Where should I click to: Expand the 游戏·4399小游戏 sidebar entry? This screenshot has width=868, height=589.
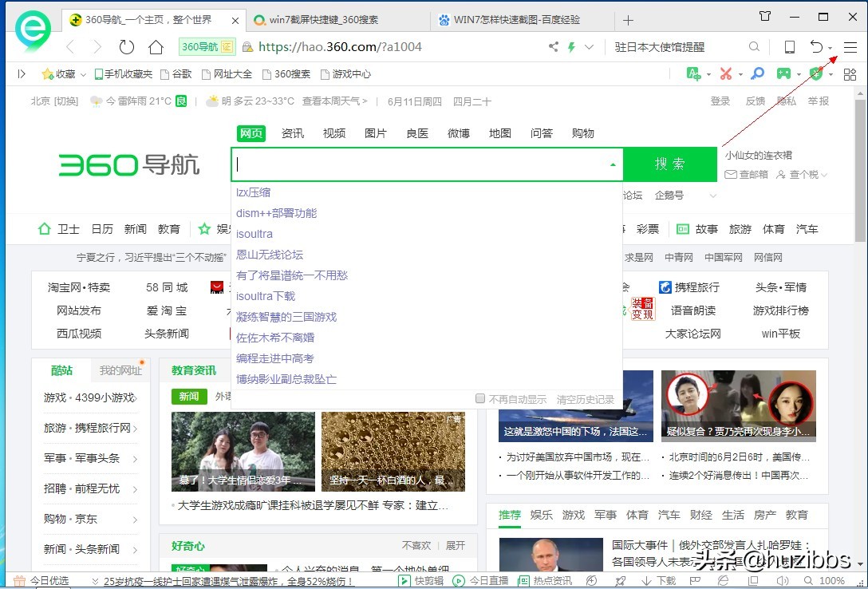click(x=90, y=397)
